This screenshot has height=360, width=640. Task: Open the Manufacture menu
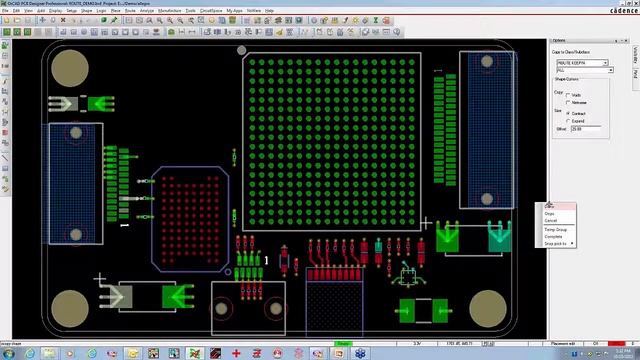[x=169, y=11]
